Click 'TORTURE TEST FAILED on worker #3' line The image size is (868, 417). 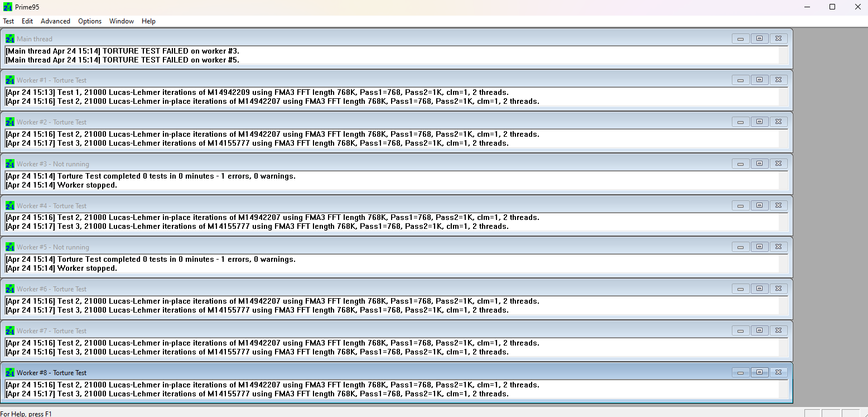pos(123,51)
